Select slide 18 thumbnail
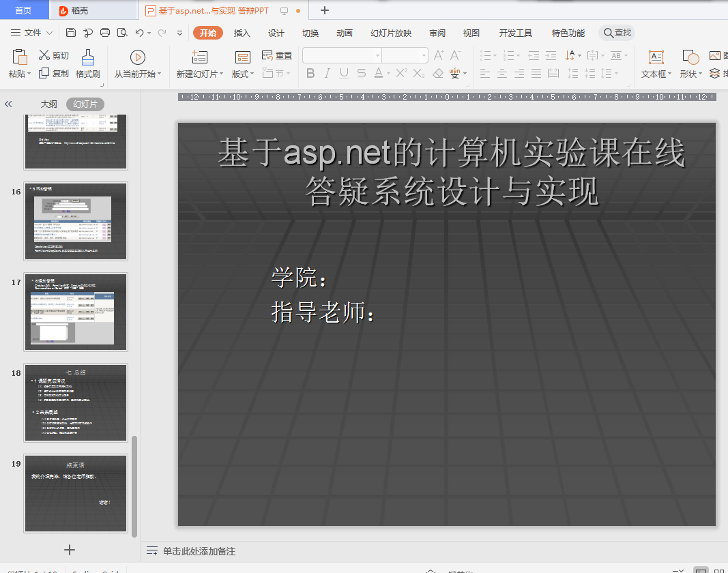The image size is (728, 573). pyautogui.click(x=76, y=402)
